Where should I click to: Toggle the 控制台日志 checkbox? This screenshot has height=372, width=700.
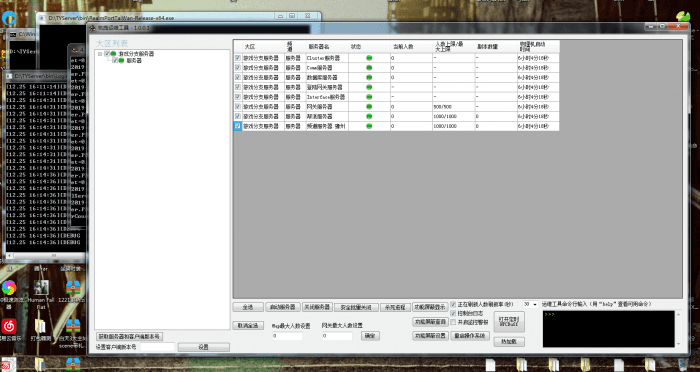click(453, 313)
